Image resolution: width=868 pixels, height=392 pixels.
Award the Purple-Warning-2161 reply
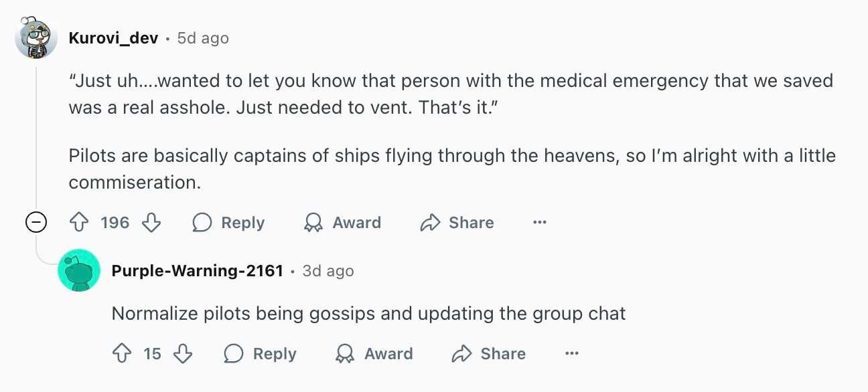pyautogui.click(x=374, y=354)
